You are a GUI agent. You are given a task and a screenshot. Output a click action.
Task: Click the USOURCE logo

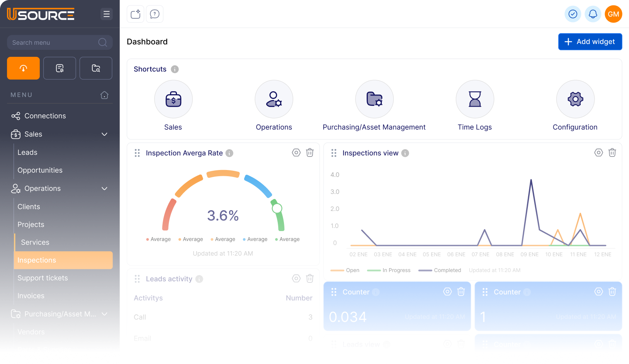(41, 14)
